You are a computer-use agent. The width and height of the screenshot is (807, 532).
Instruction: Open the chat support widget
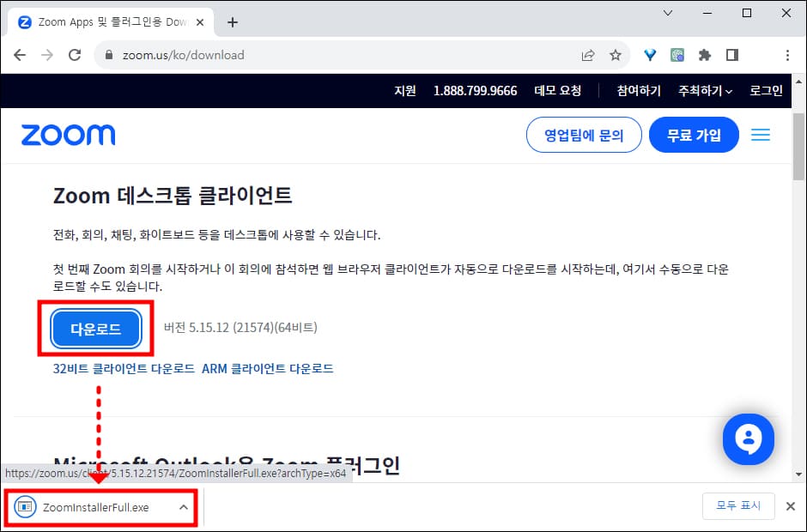pos(748,438)
